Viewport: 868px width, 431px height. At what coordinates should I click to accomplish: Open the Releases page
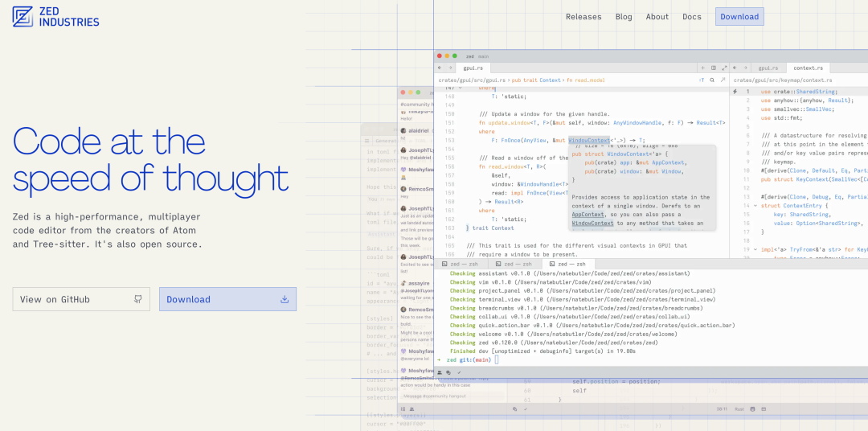[583, 17]
